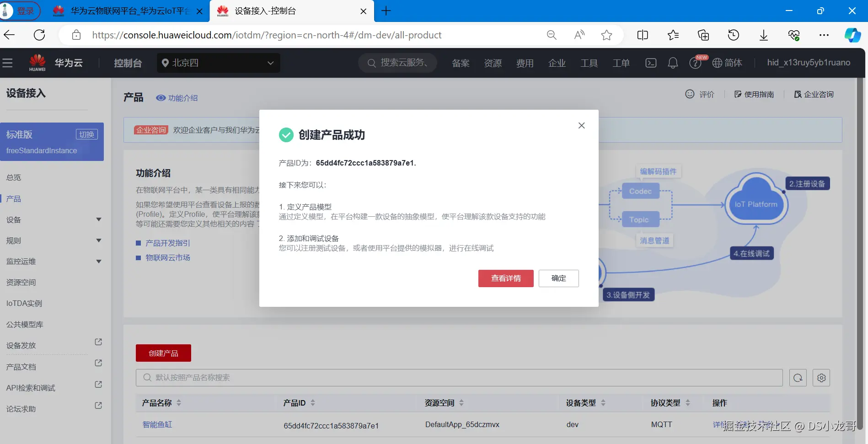Open the CloudShell terminal icon
Viewport: 868px width, 444px height.
tap(651, 63)
